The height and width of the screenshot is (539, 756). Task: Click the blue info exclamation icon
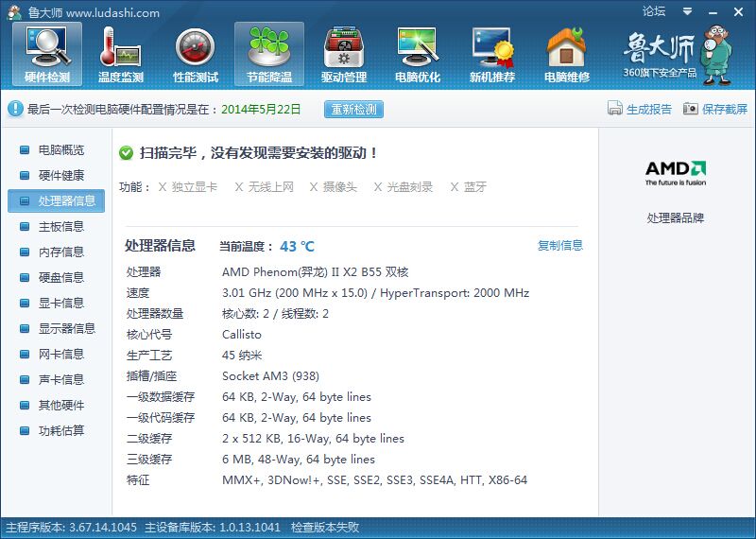[15, 109]
